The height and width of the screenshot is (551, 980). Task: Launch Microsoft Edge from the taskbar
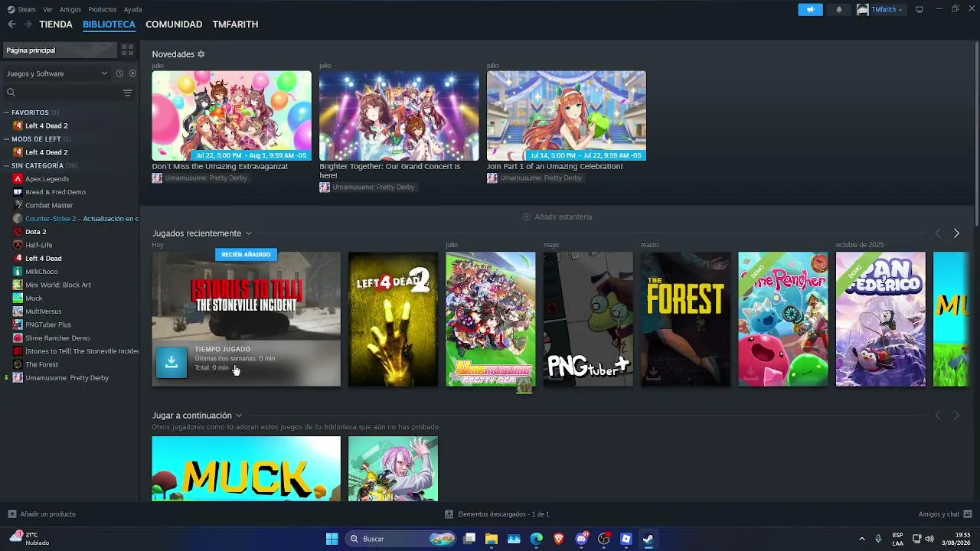tap(537, 539)
